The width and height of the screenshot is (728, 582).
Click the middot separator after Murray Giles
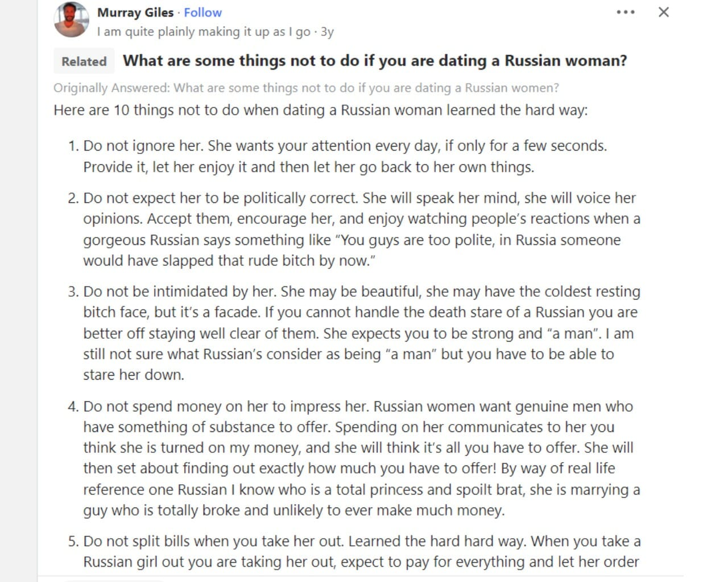click(179, 12)
